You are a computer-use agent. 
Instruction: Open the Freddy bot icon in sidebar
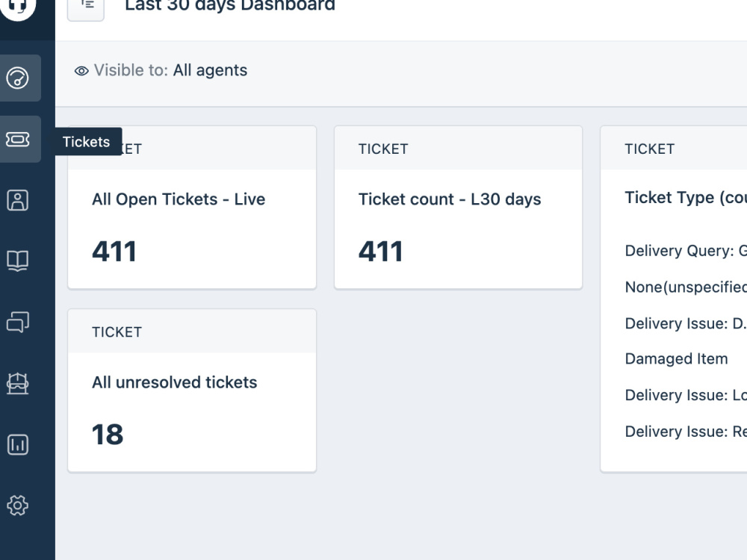(x=18, y=383)
